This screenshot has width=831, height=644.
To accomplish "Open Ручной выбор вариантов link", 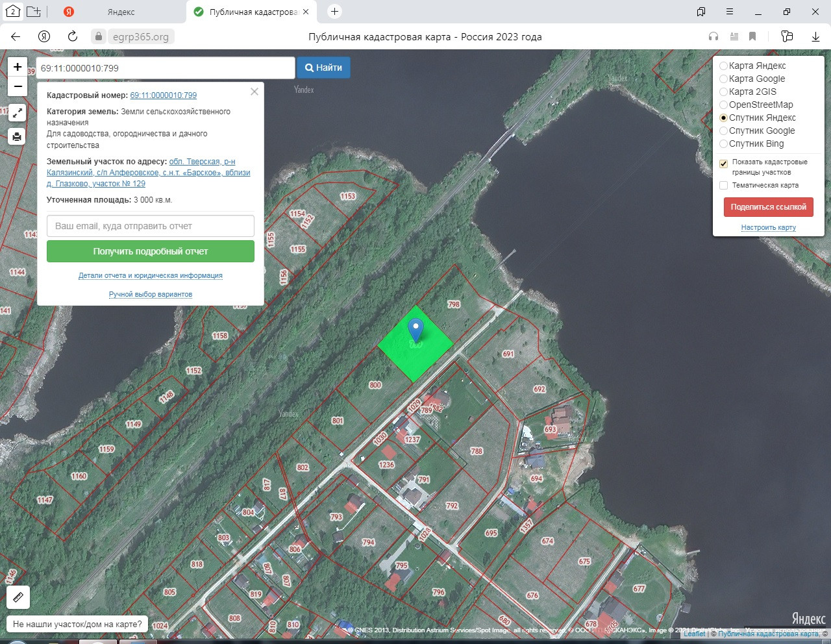I will (x=151, y=294).
